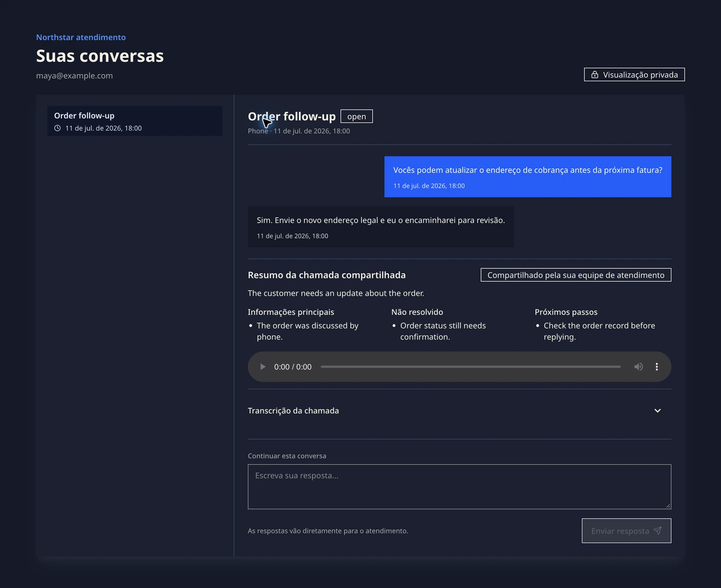The width and height of the screenshot is (721, 588).
Task: Focus the Escreva sua resposta text area
Action: [459, 487]
